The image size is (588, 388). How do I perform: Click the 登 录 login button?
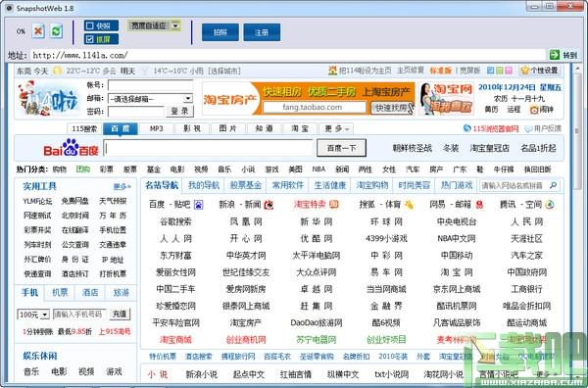[x=179, y=112]
